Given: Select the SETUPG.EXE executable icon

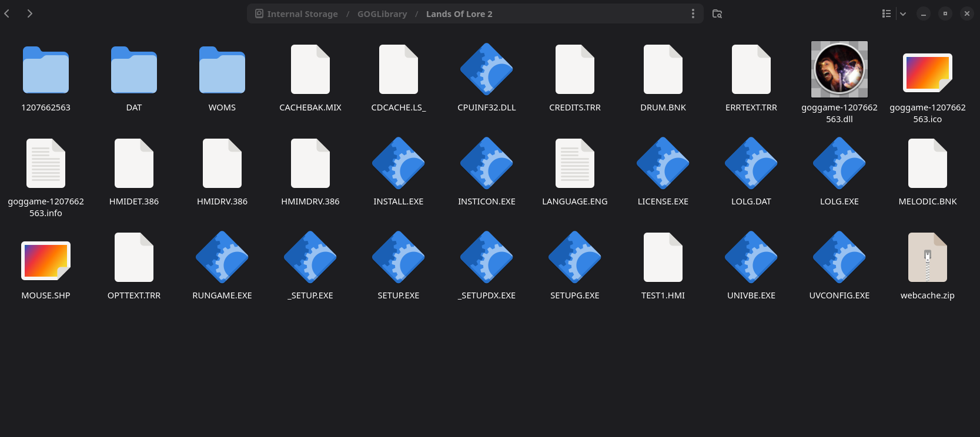Looking at the screenshot, I should tap(575, 257).
